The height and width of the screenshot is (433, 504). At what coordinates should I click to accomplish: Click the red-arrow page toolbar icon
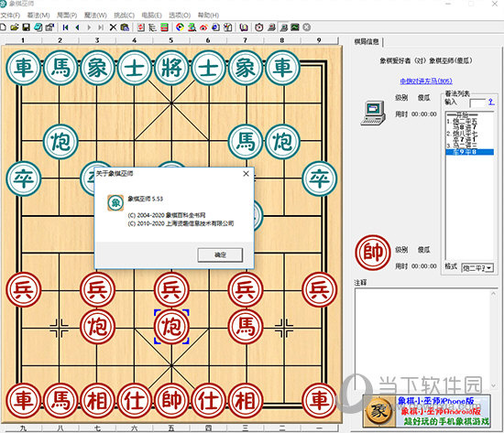click(141, 27)
